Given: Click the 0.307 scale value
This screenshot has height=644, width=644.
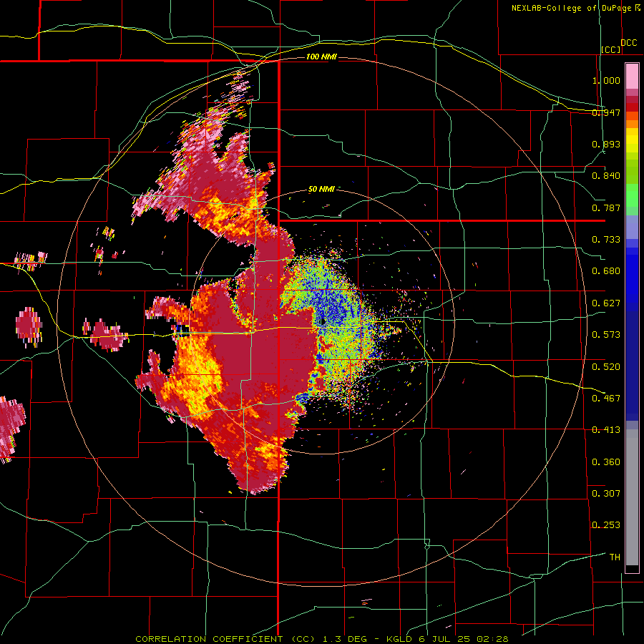Looking at the screenshot, I should [606, 493].
